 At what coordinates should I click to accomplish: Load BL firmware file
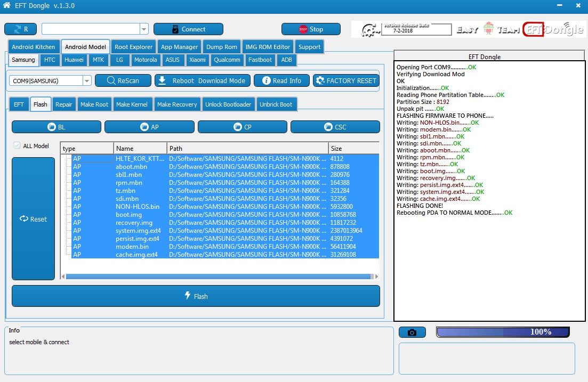[x=57, y=127]
